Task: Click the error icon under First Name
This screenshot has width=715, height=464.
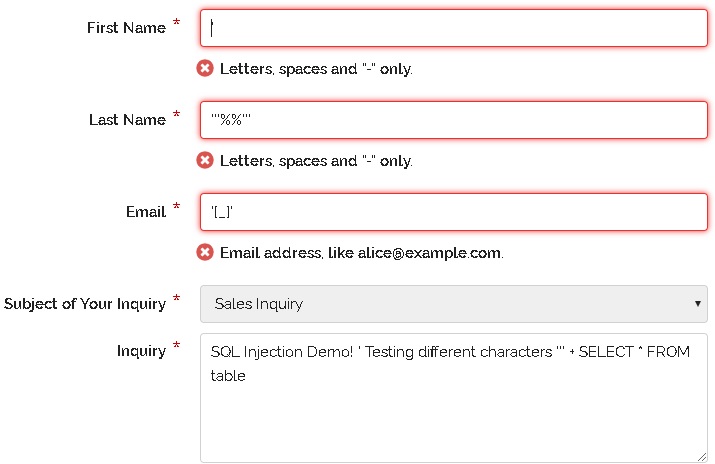Action: point(205,68)
